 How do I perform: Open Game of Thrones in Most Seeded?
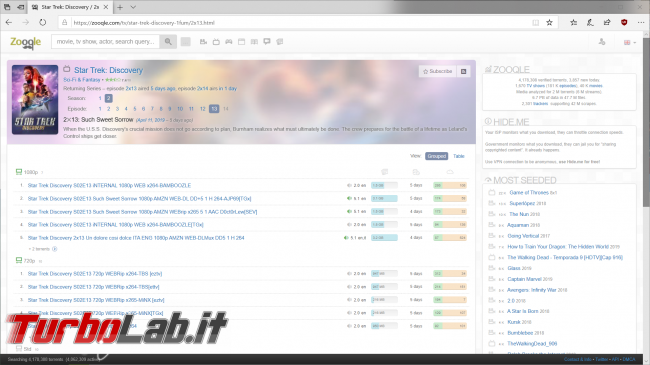click(529, 192)
